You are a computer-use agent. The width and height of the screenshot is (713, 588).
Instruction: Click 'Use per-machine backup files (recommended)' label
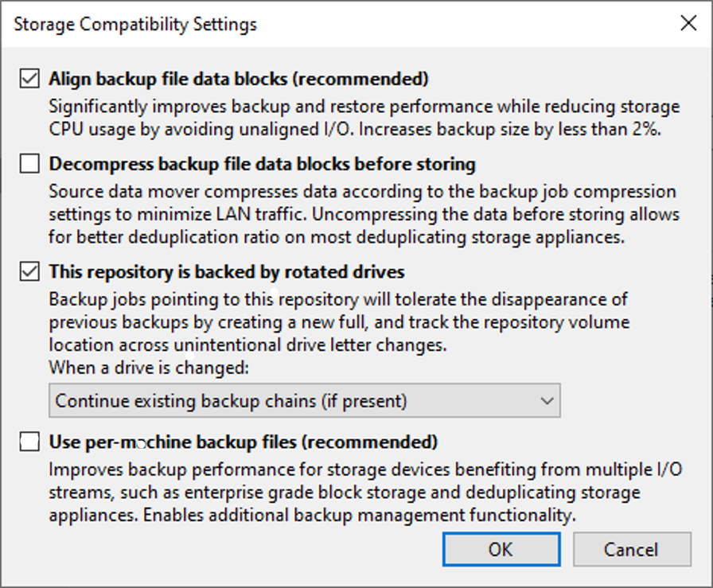pos(244,442)
